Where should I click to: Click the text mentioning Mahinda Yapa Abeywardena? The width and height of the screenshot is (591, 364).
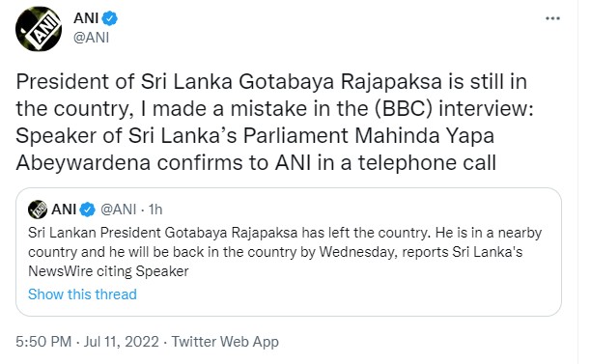click(255, 150)
